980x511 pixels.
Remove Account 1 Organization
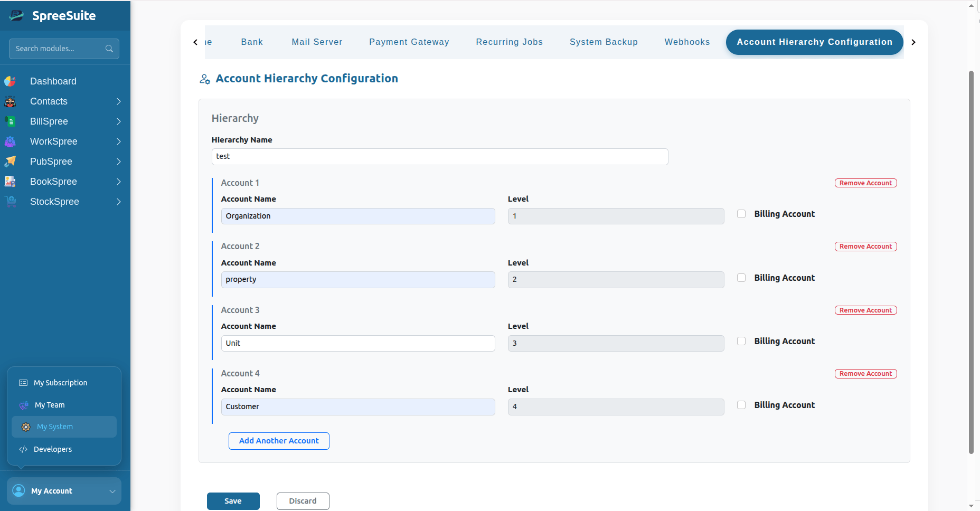tap(866, 183)
